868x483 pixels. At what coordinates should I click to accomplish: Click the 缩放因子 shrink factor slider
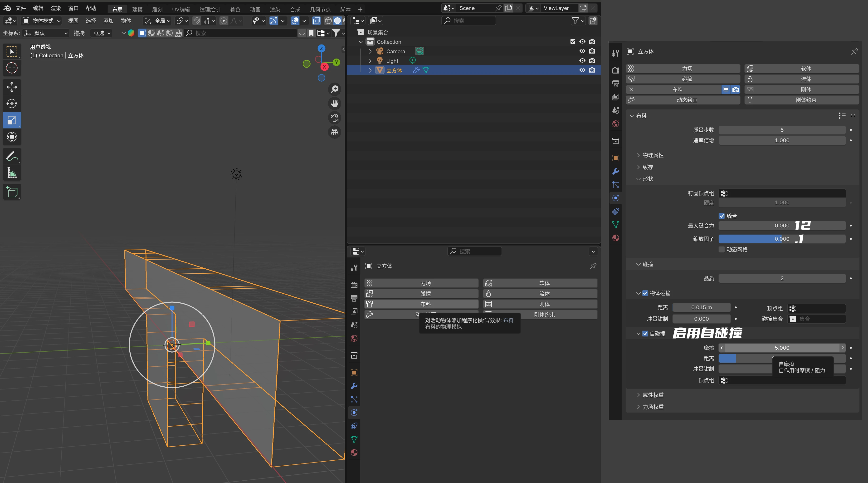pos(782,239)
